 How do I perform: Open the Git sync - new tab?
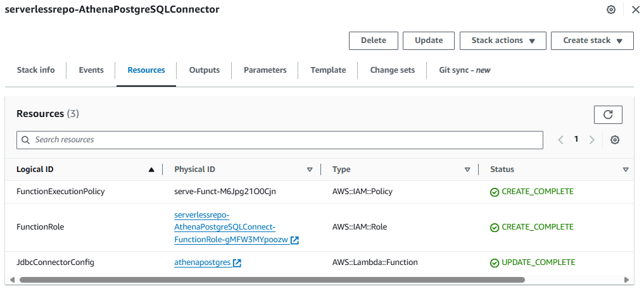pyautogui.click(x=465, y=70)
